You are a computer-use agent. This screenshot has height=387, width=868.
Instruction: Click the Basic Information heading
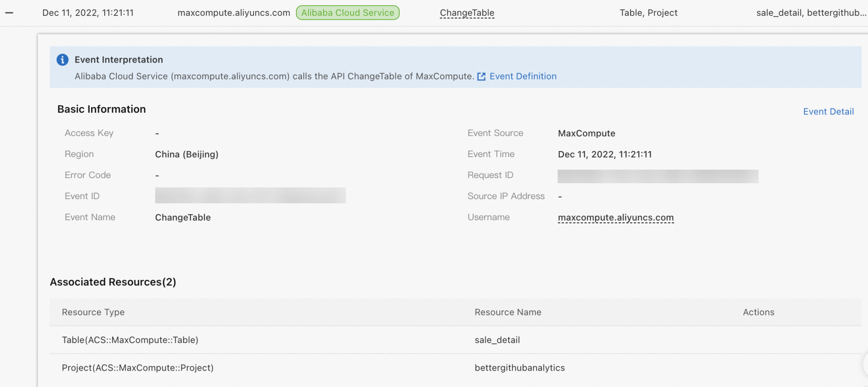tap(101, 109)
